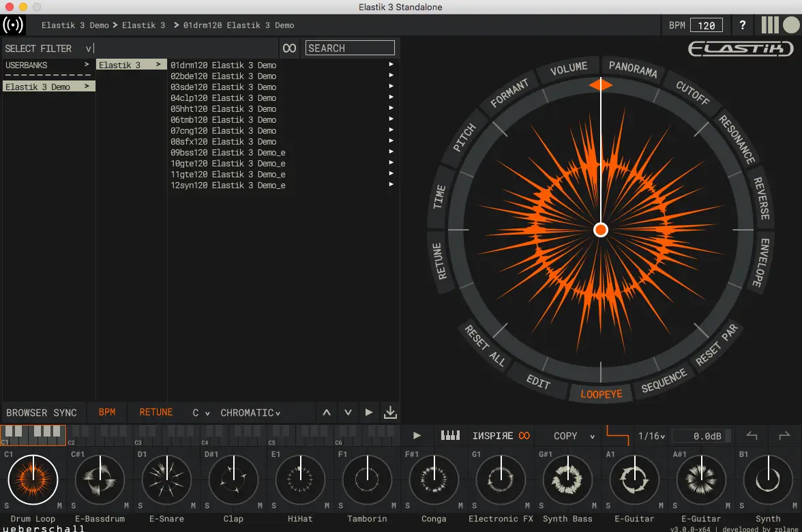The image size is (802, 532).
Task: Select the Synth Bass pad
Action: pos(567,480)
